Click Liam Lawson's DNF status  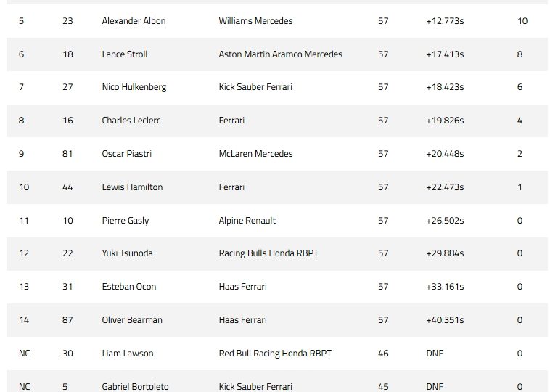pyautogui.click(x=434, y=354)
